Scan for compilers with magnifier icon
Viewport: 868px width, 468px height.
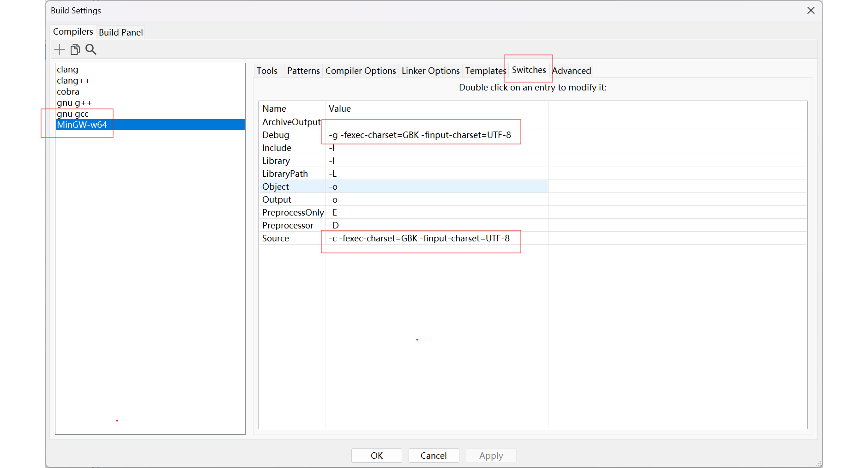click(91, 49)
